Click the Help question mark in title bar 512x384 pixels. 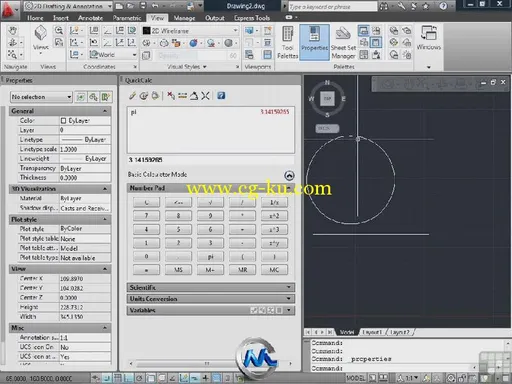[x=443, y=6]
